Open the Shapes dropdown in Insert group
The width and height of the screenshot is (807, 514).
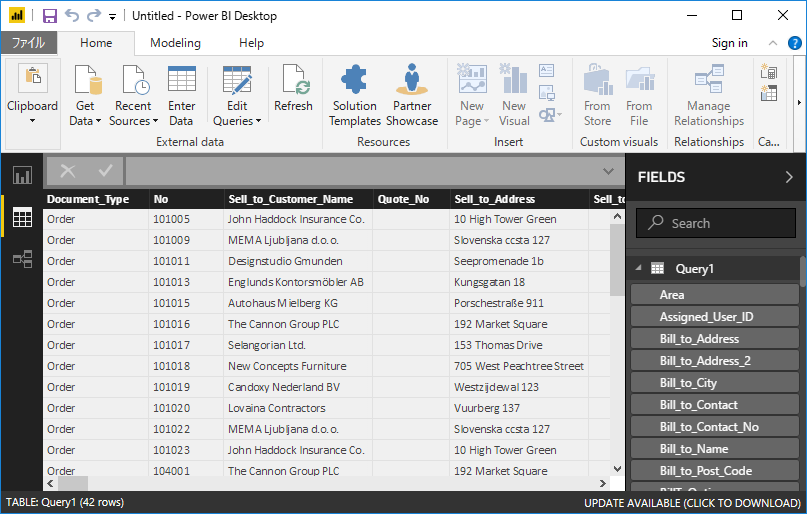click(x=550, y=115)
